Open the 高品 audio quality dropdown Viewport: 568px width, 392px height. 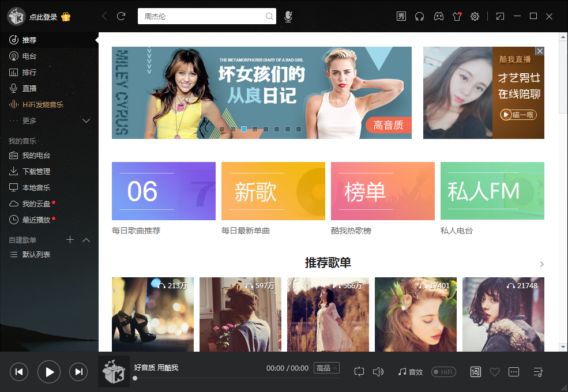(x=326, y=368)
